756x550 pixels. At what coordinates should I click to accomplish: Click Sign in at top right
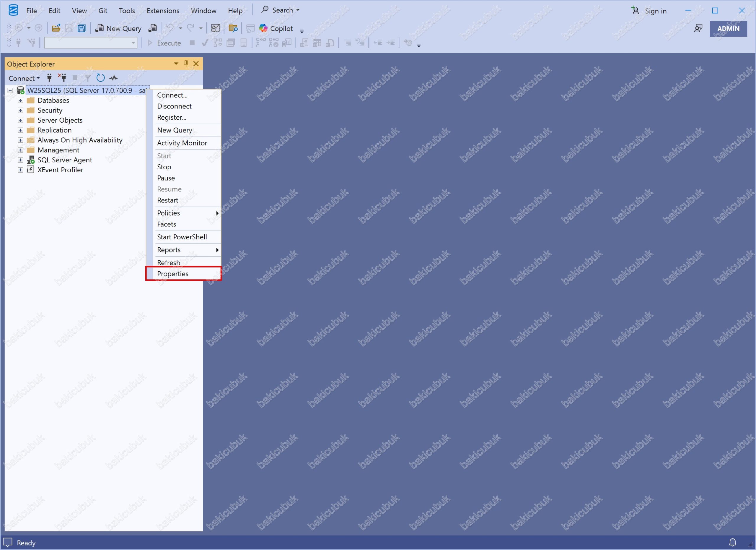point(649,11)
